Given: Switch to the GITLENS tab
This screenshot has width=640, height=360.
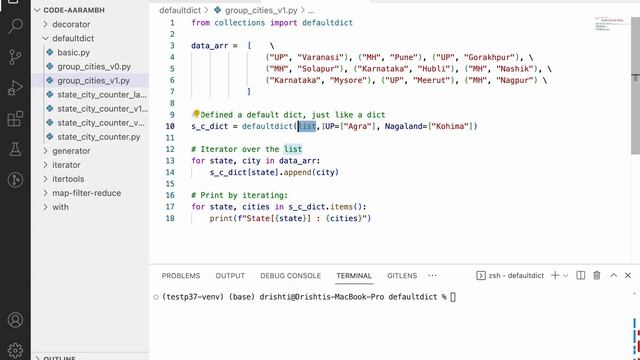Looking at the screenshot, I should 402,276.
